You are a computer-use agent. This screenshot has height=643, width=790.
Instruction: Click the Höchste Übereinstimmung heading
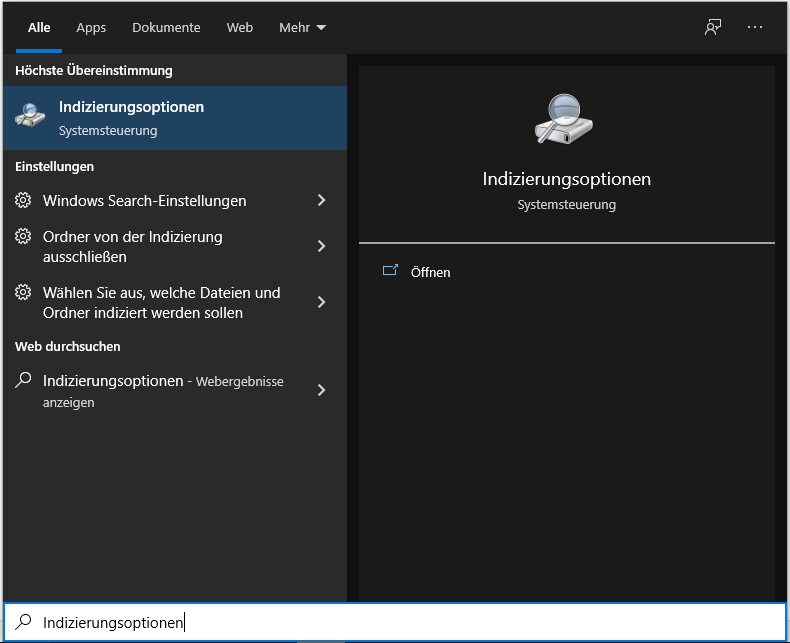point(94,70)
